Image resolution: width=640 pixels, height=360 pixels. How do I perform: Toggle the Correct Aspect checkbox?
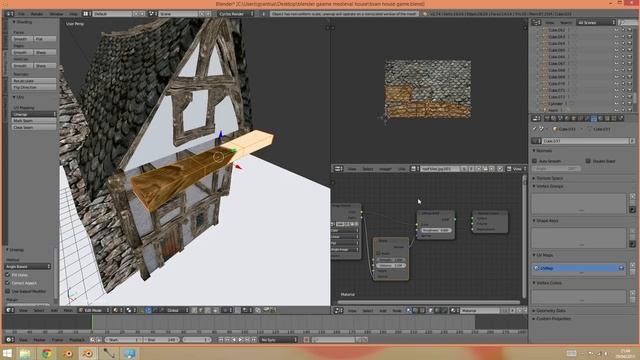click(x=7, y=283)
